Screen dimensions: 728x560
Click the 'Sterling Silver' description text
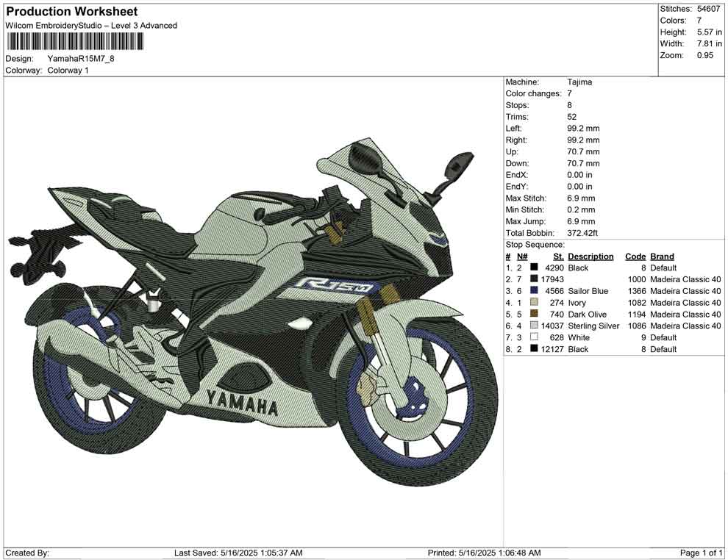point(593,326)
